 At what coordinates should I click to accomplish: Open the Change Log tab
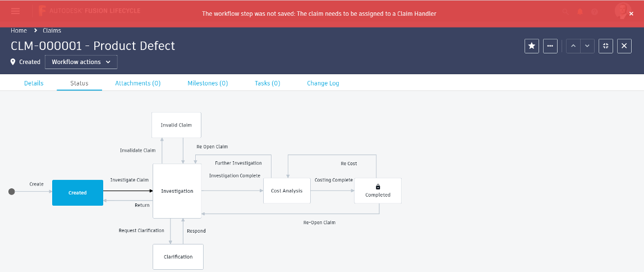[x=323, y=83]
